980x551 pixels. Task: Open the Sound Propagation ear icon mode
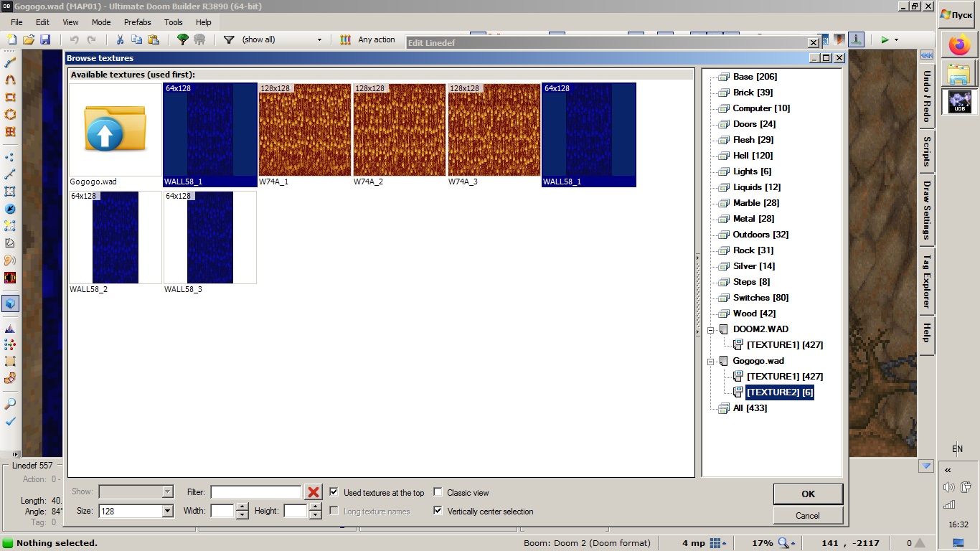(10, 260)
